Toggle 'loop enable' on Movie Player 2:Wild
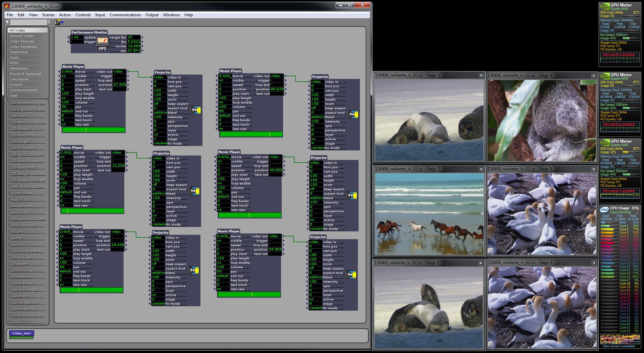The image size is (644, 353). point(66,179)
